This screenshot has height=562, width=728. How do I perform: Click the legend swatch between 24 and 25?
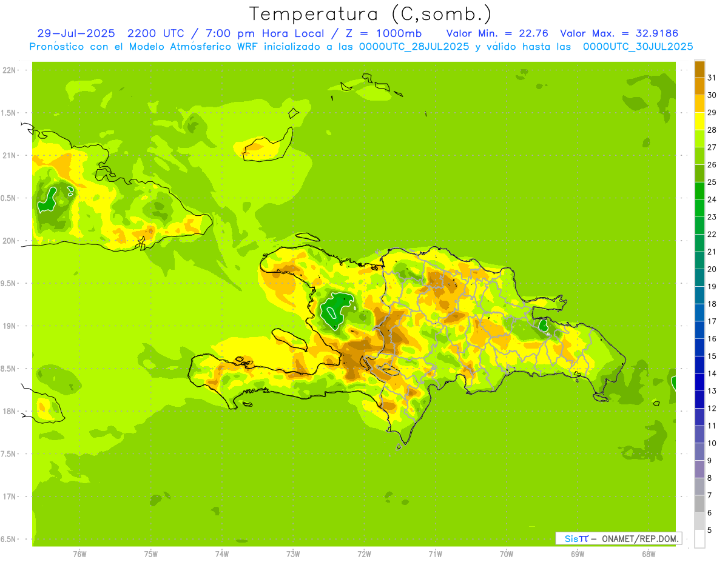pos(699,191)
